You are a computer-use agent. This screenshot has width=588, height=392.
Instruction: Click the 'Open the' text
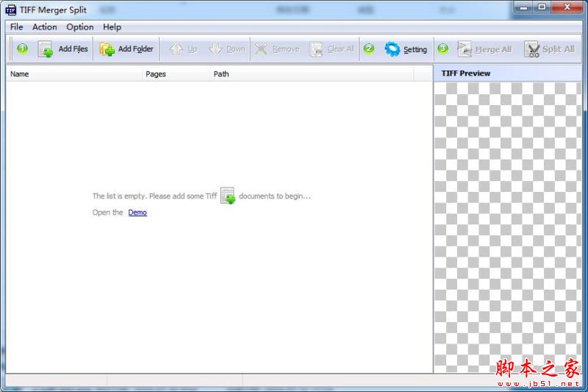tap(107, 213)
